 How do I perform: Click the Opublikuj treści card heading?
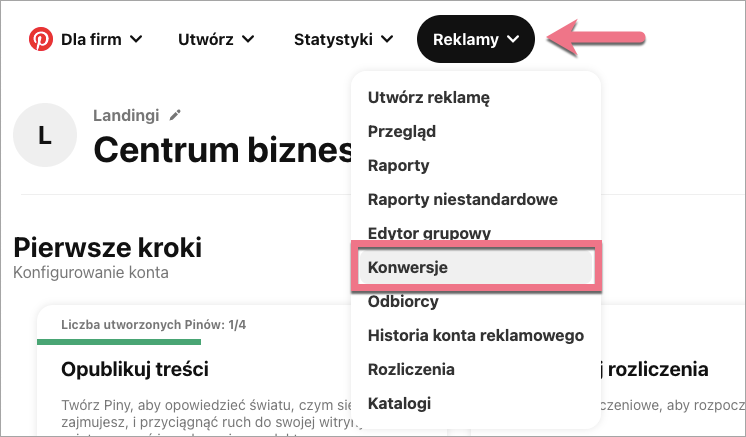[x=135, y=369]
